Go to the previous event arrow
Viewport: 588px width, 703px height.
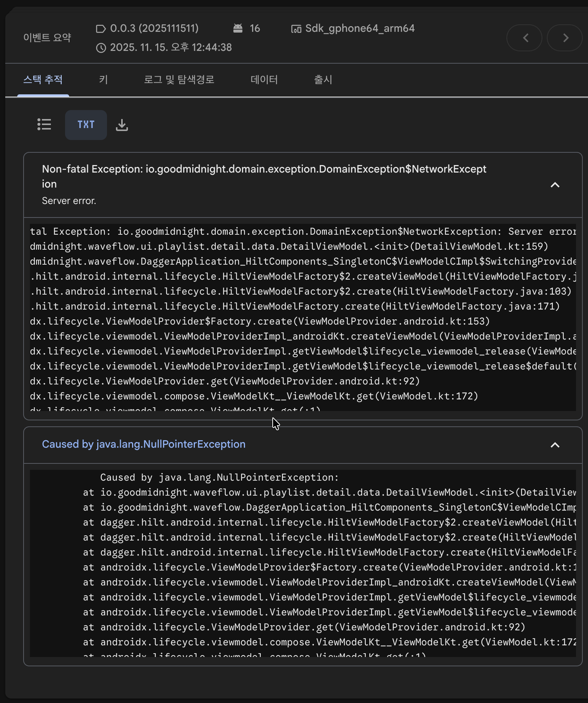pos(524,38)
